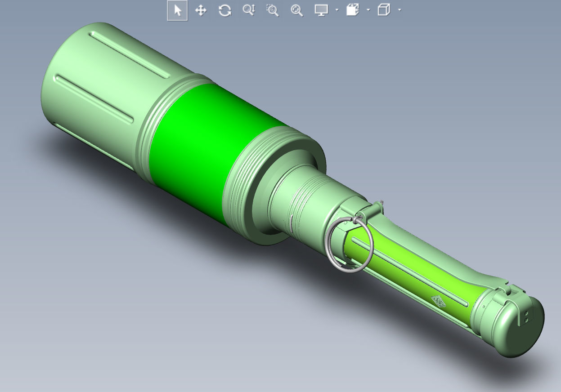Choose the Zoom to area tool
This screenshot has width=561, height=392.
pyautogui.click(x=273, y=10)
